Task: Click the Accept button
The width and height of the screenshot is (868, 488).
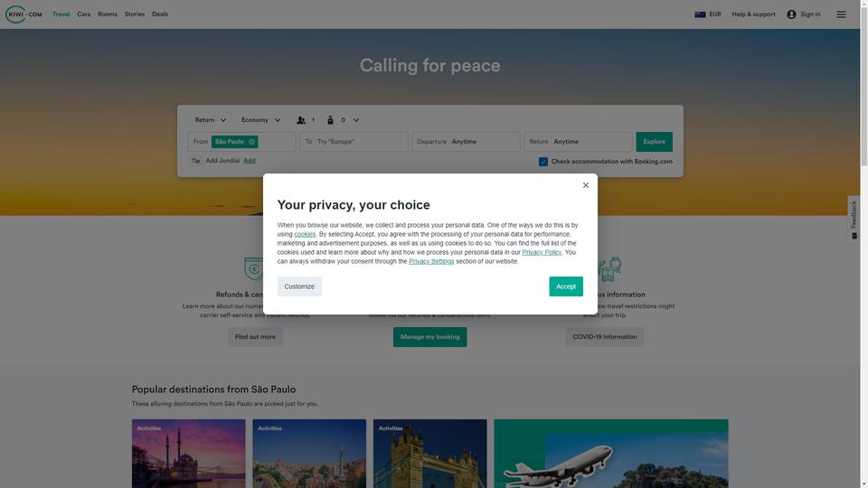Action: coord(566,286)
